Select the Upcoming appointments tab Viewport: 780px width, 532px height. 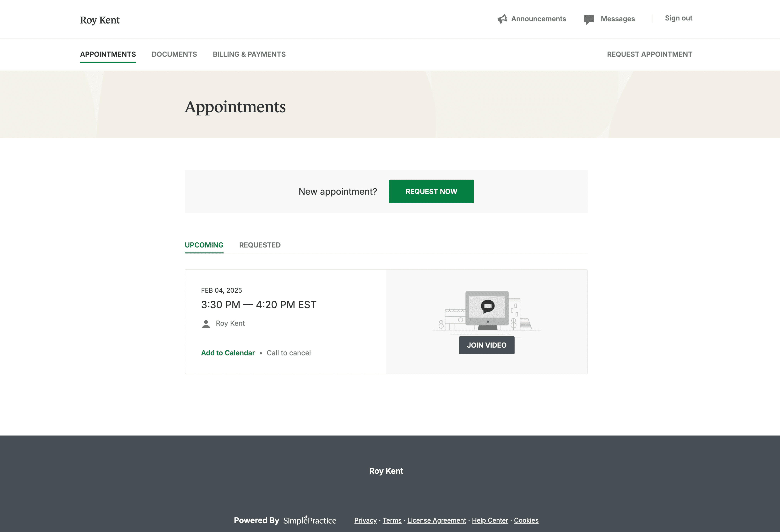tap(204, 245)
